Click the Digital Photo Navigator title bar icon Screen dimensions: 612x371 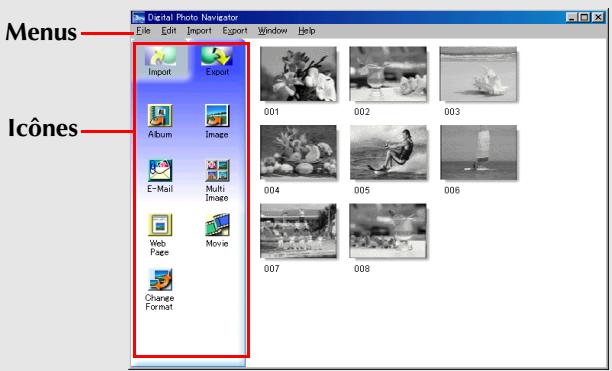coord(138,18)
